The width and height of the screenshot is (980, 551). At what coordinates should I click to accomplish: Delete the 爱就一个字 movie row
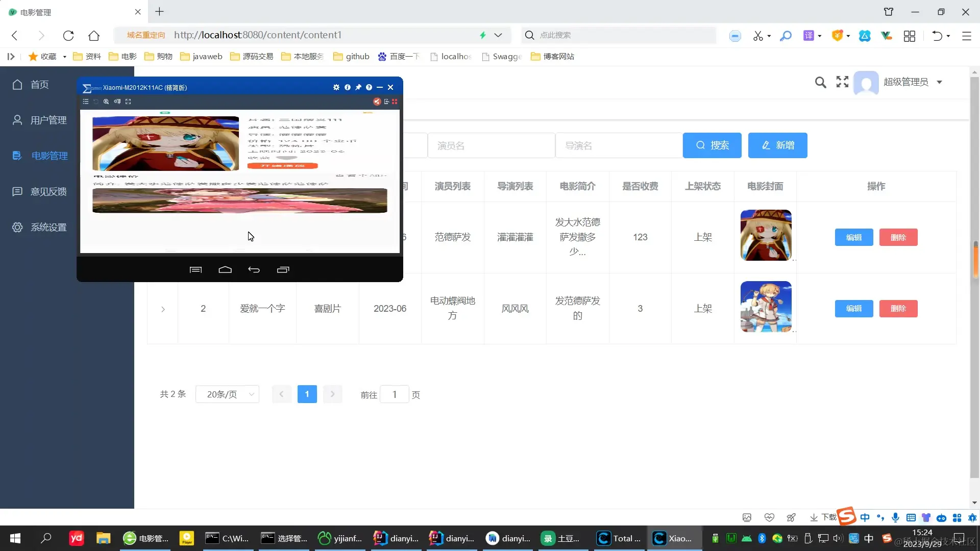coord(898,309)
